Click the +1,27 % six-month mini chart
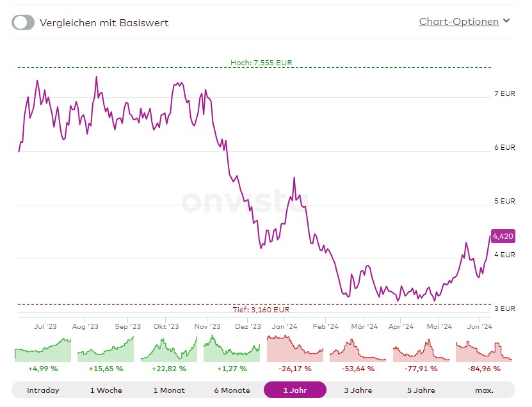This screenshot has height=407, width=532. [x=232, y=350]
